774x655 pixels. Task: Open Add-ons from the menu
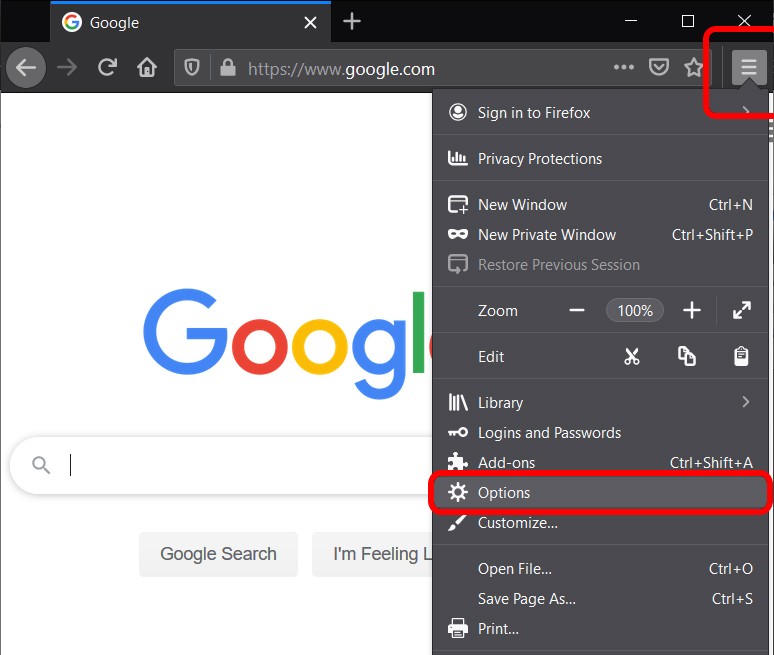[600, 462]
